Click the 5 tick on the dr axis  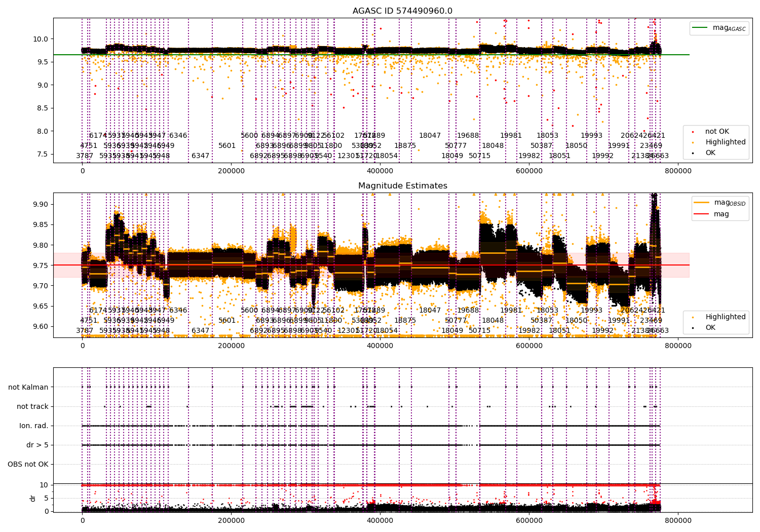47,498
